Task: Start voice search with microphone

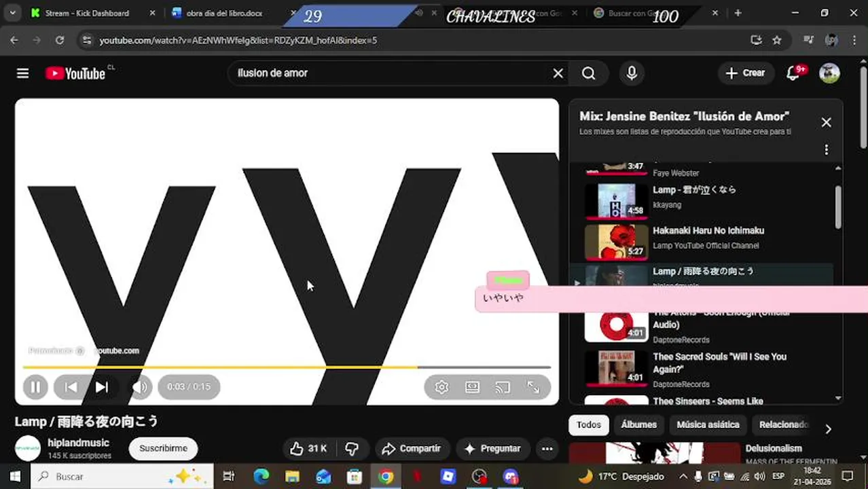Action: (632, 73)
